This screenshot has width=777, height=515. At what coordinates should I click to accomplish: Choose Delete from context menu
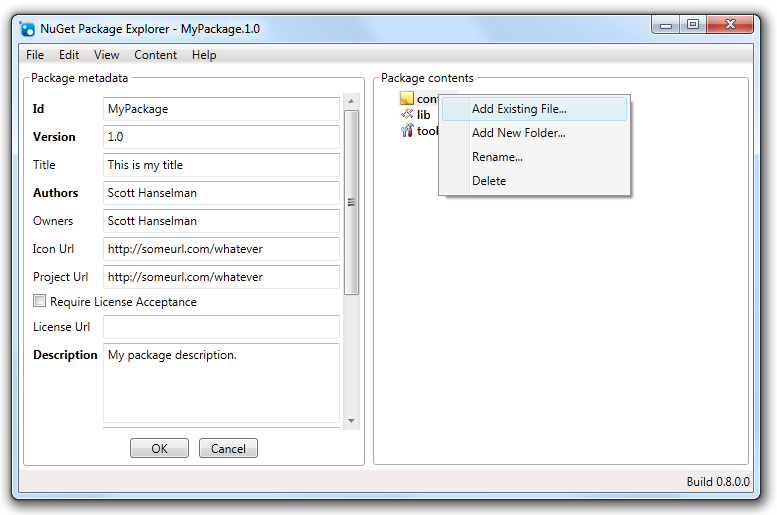[534, 181]
